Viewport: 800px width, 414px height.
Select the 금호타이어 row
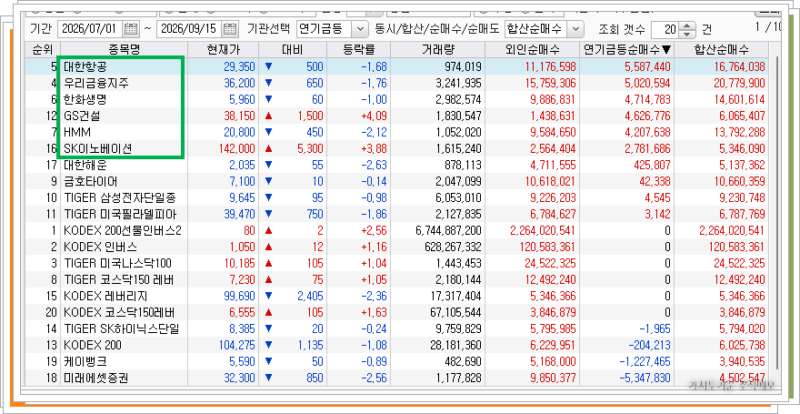pyautogui.click(x=397, y=181)
